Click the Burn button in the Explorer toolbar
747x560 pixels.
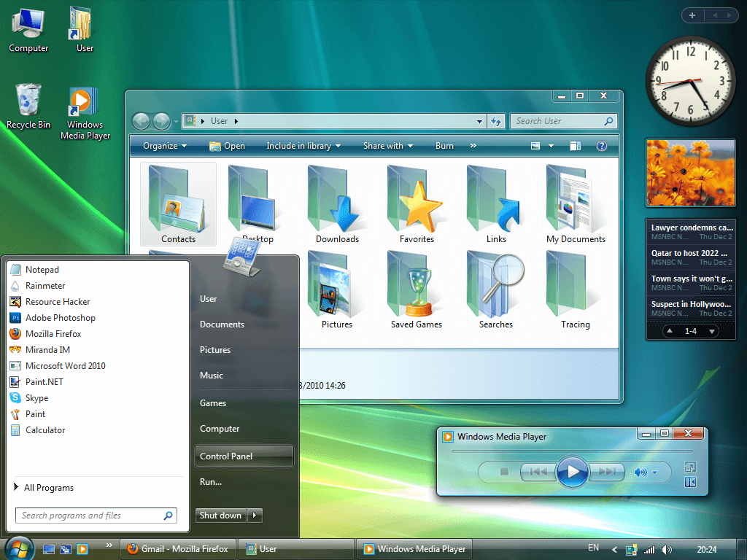[444, 146]
